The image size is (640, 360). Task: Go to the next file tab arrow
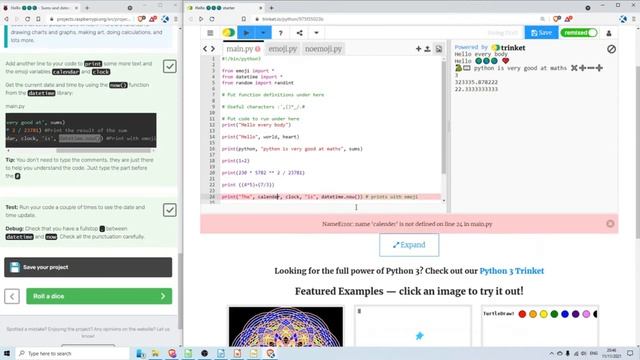[213, 49]
